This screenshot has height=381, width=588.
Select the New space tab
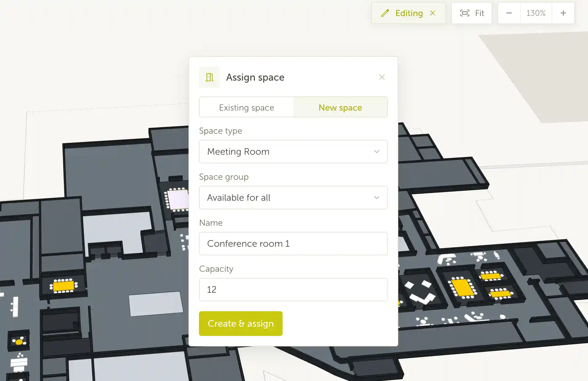tap(340, 107)
